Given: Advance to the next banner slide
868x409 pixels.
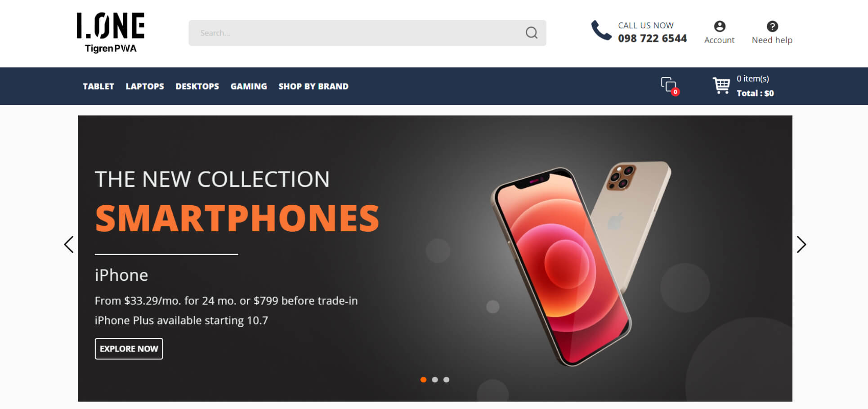Looking at the screenshot, I should (x=801, y=244).
